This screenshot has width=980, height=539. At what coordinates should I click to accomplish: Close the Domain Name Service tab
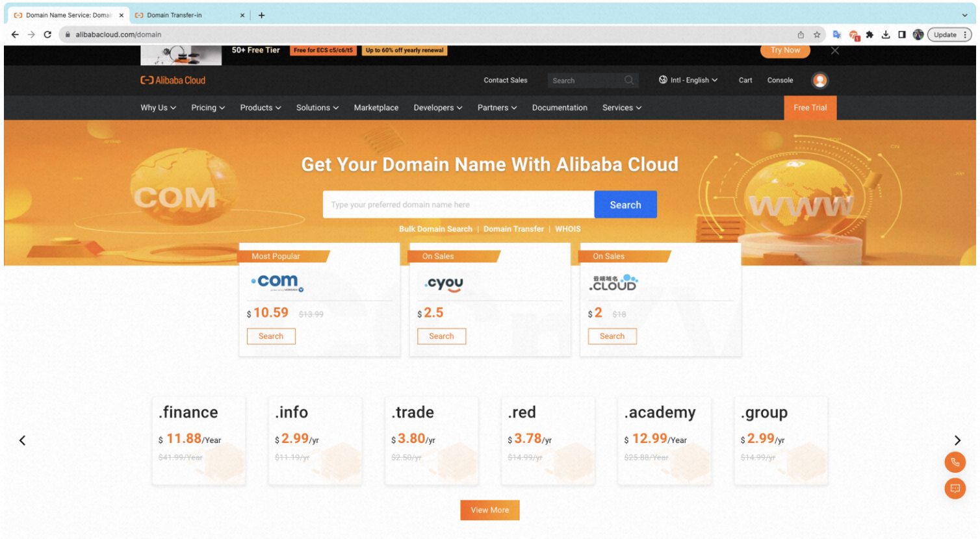pyautogui.click(x=121, y=15)
